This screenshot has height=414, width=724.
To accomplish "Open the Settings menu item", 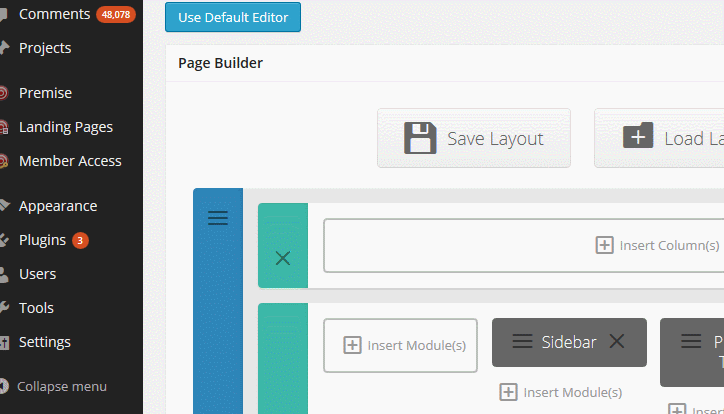I will (x=44, y=342).
